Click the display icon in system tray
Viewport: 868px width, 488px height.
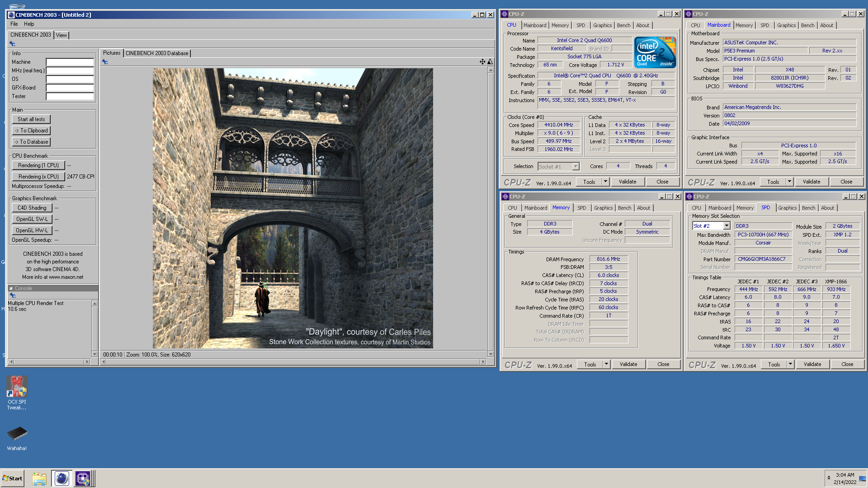[863, 479]
